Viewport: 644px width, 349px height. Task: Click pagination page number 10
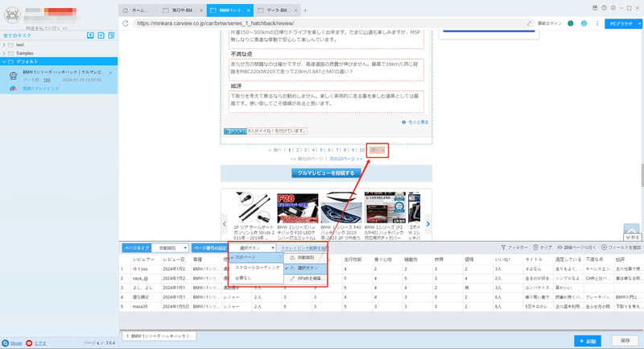click(x=361, y=150)
